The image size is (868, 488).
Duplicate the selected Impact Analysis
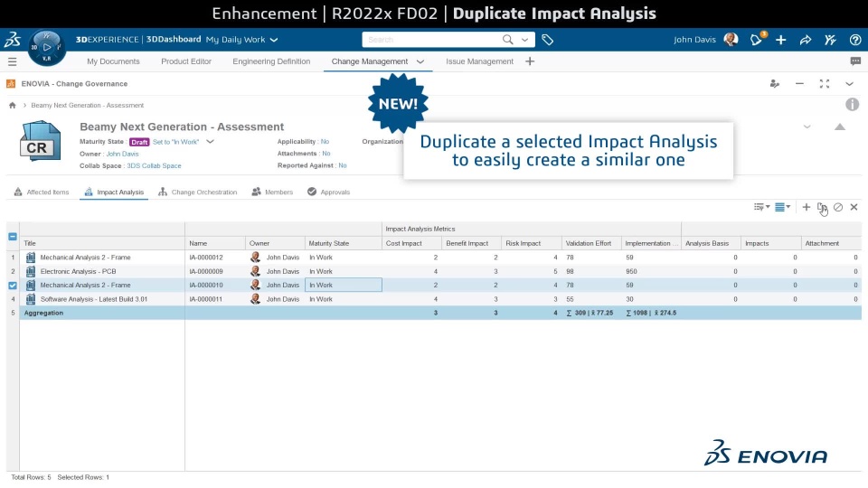point(822,207)
